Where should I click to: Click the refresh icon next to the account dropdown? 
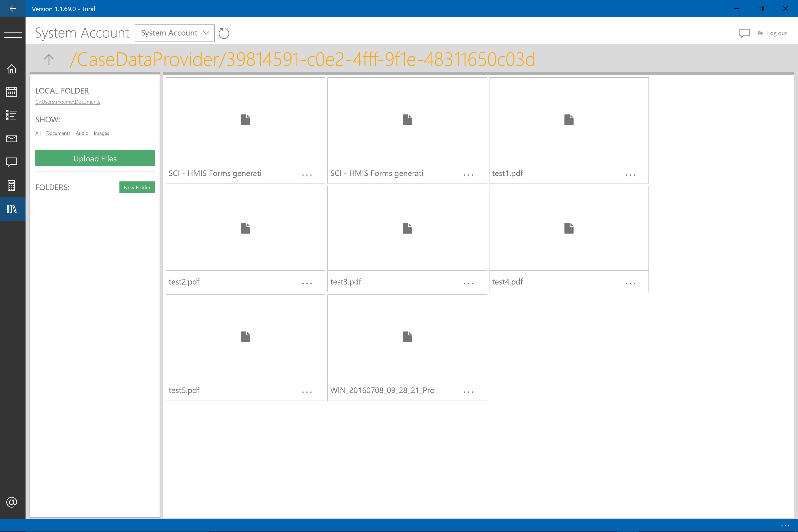(224, 33)
